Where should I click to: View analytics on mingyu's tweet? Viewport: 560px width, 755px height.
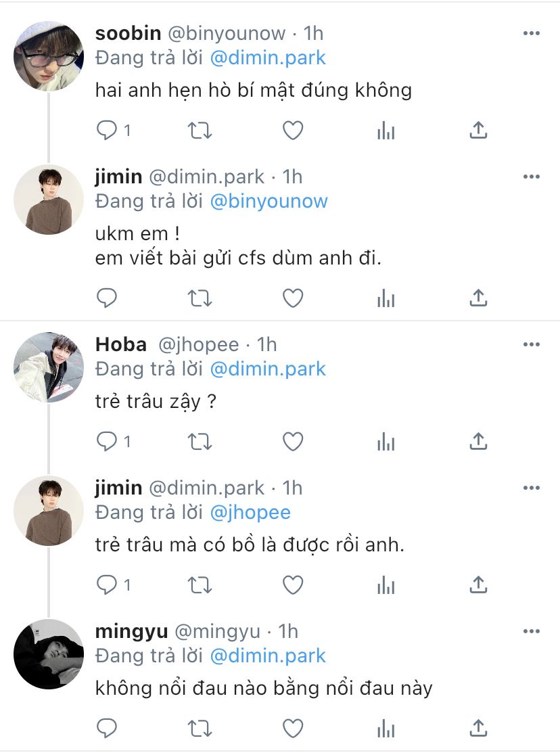click(386, 729)
